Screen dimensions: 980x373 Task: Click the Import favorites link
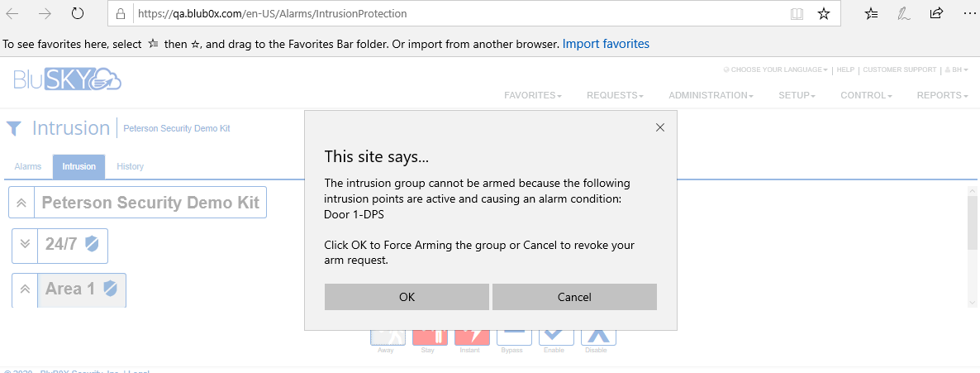click(x=606, y=44)
